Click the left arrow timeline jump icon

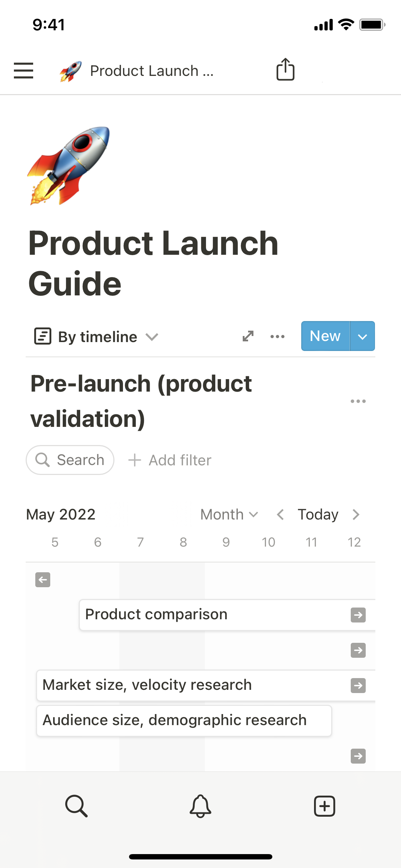point(43,580)
